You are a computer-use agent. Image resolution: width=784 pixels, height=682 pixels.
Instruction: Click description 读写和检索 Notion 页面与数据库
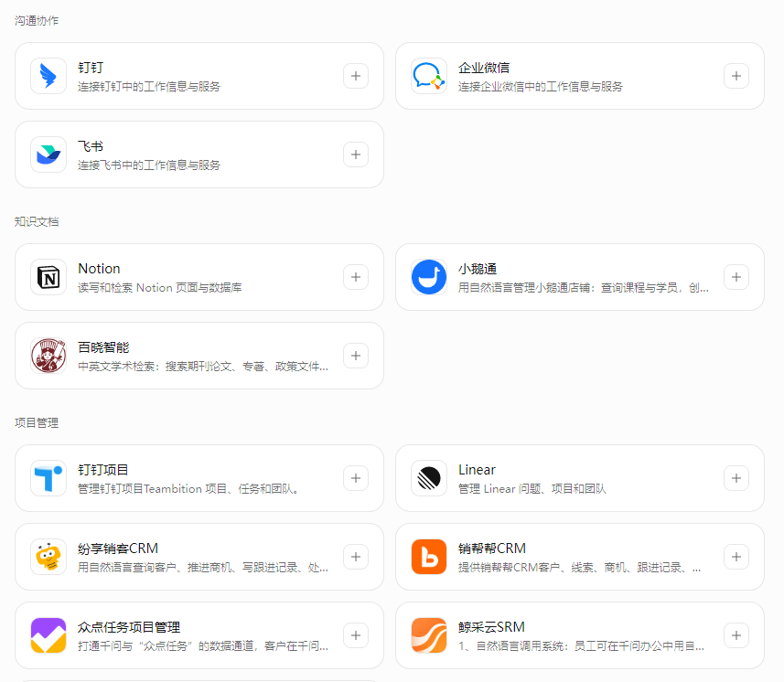[159, 288]
